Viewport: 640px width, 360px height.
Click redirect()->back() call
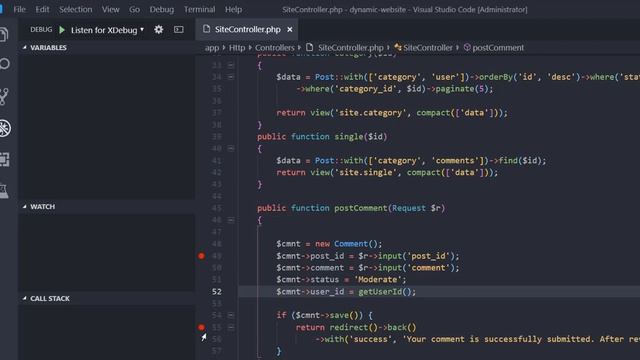click(373, 327)
